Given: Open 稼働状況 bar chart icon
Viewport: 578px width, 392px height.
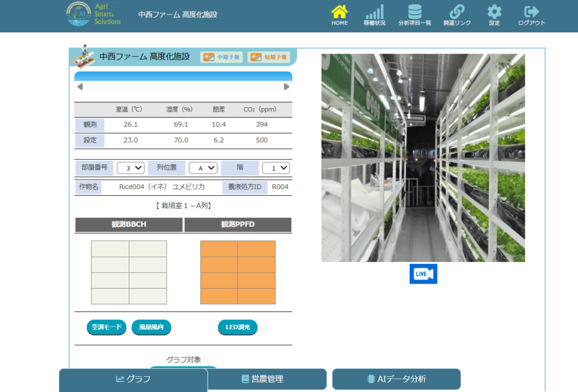Looking at the screenshot, I should tap(374, 12).
